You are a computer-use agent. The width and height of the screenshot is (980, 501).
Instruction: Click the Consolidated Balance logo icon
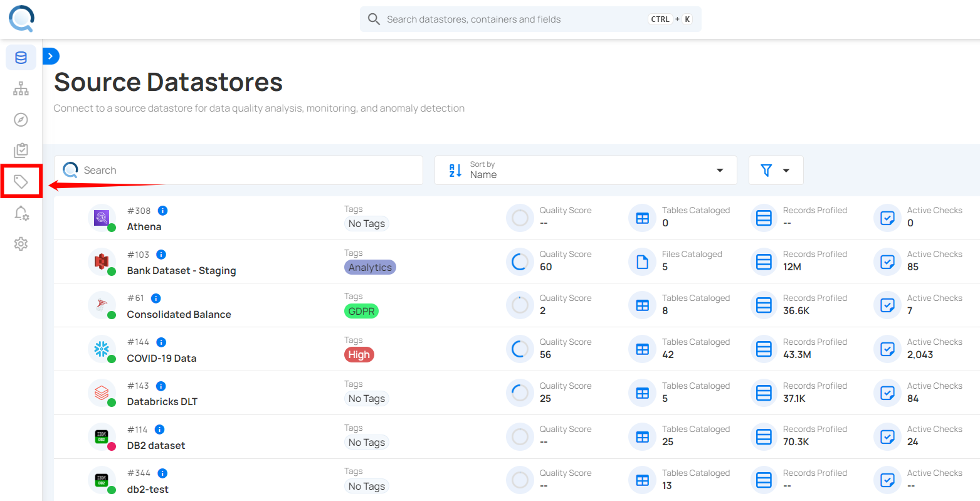pos(102,305)
